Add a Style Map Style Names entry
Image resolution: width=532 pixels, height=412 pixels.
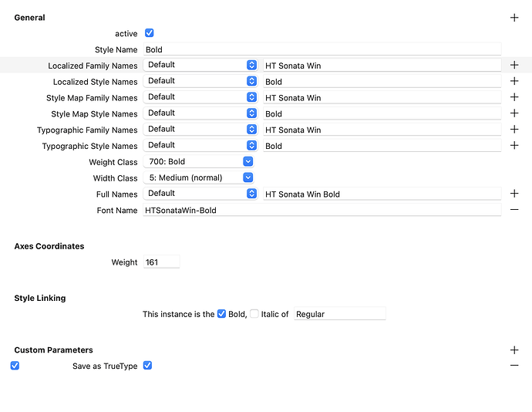pyautogui.click(x=514, y=113)
